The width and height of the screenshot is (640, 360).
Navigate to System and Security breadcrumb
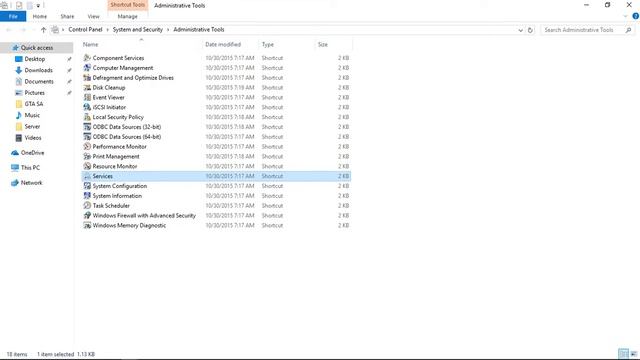point(138,30)
